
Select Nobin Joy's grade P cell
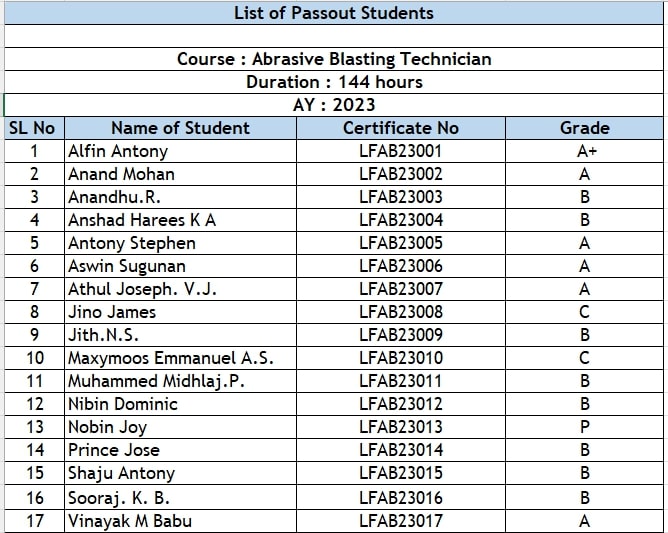pyautogui.click(x=584, y=427)
